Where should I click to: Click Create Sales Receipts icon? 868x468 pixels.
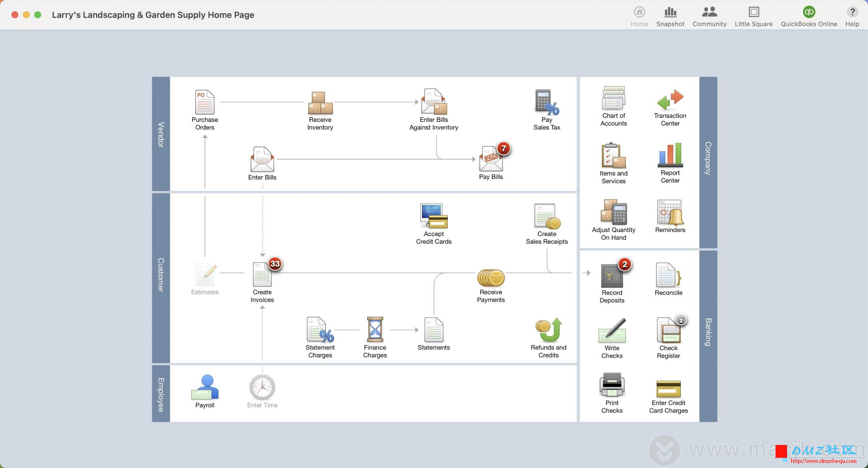click(547, 216)
